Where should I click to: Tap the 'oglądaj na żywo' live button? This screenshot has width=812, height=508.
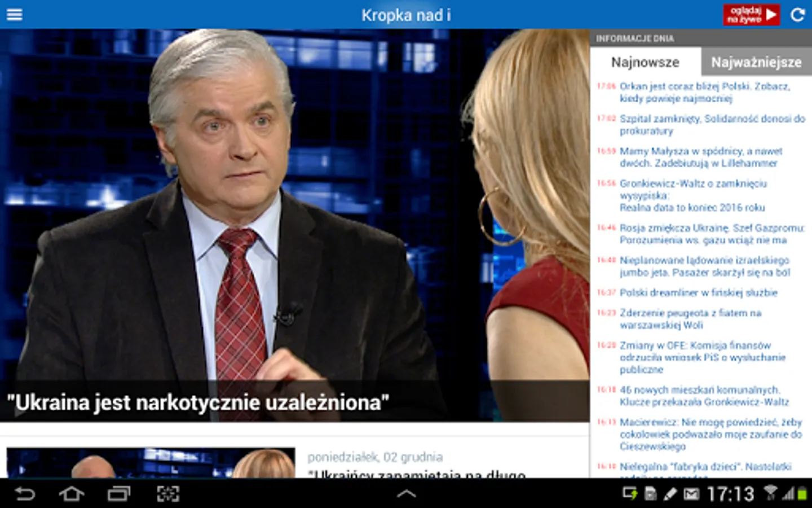tap(751, 15)
